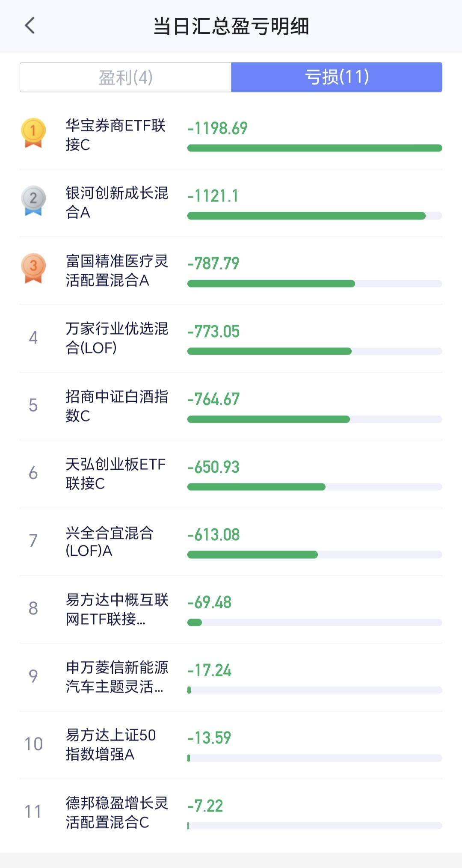Select 易方达上证50指数增强A fund

pos(111,744)
